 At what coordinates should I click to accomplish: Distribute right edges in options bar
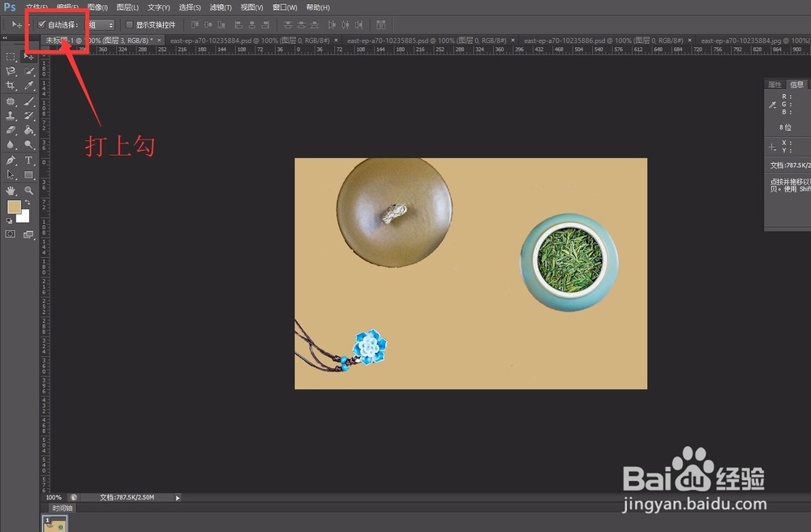point(358,25)
